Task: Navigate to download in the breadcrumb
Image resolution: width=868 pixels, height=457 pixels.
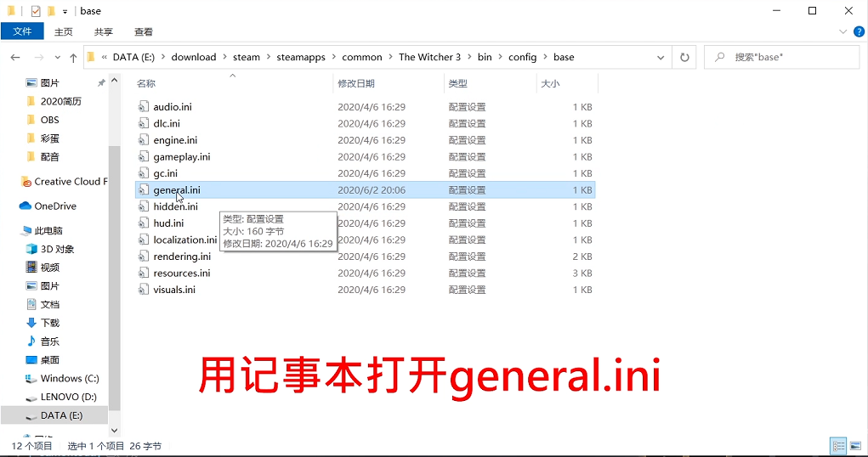Action: 194,57
